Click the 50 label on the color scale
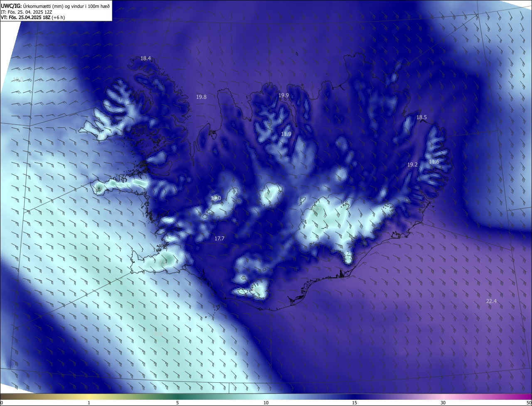Image resolution: width=532 pixels, height=406 pixels. pyautogui.click(x=529, y=403)
